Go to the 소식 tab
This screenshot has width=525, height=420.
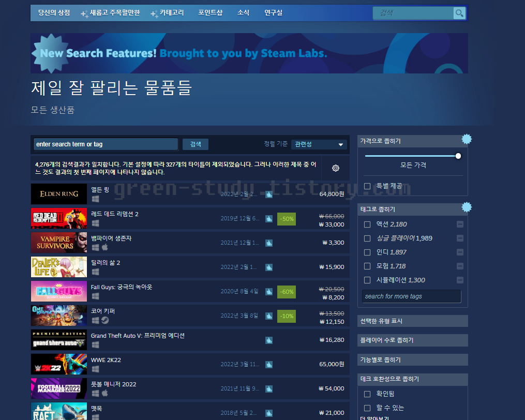click(x=243, y=13)
